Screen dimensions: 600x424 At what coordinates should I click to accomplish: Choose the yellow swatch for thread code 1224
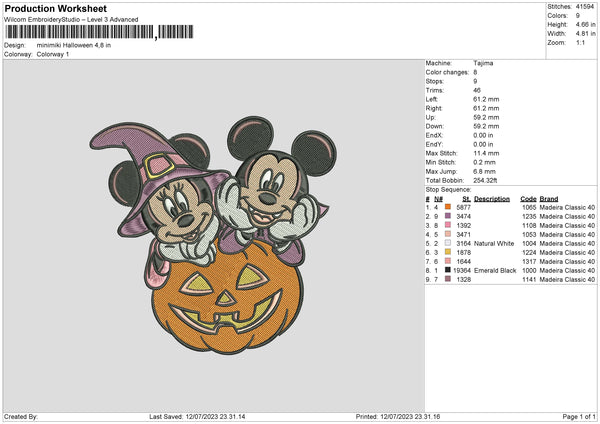tap(448, 252)
